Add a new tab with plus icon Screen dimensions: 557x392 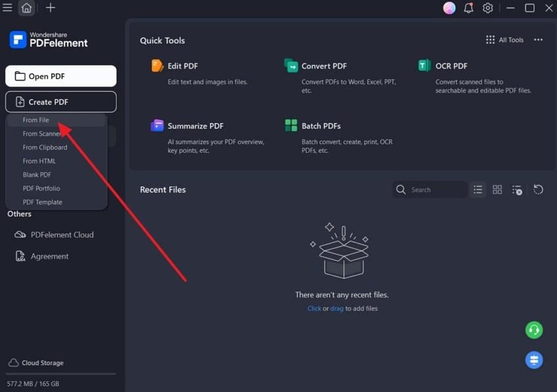coord(50,7)
